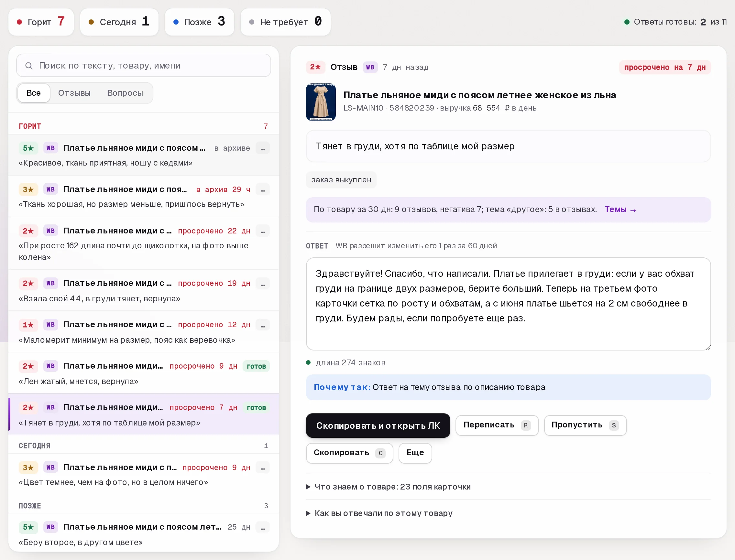The width and height of the screenshot is (735, 560).
Task: Open the «Темы →» link
Action: 620,210
